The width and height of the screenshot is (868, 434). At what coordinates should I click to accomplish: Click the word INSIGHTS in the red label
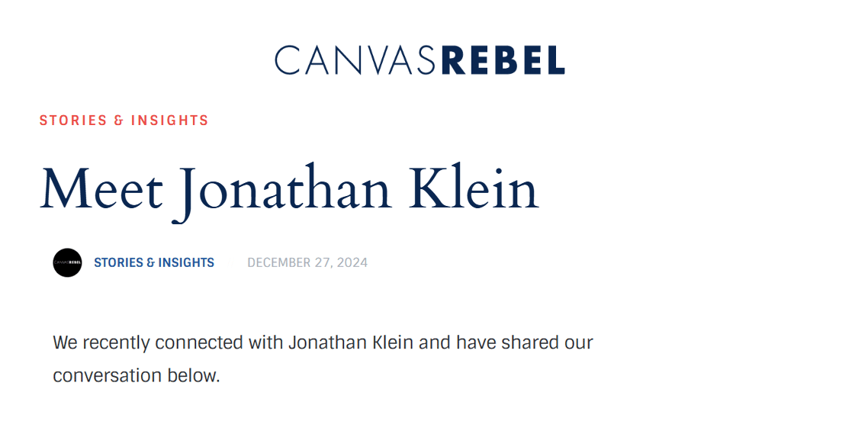tap(169, 121)
